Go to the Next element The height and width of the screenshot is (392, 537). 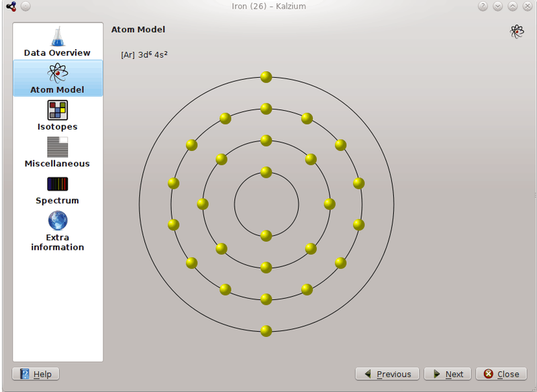pos(448,374)
